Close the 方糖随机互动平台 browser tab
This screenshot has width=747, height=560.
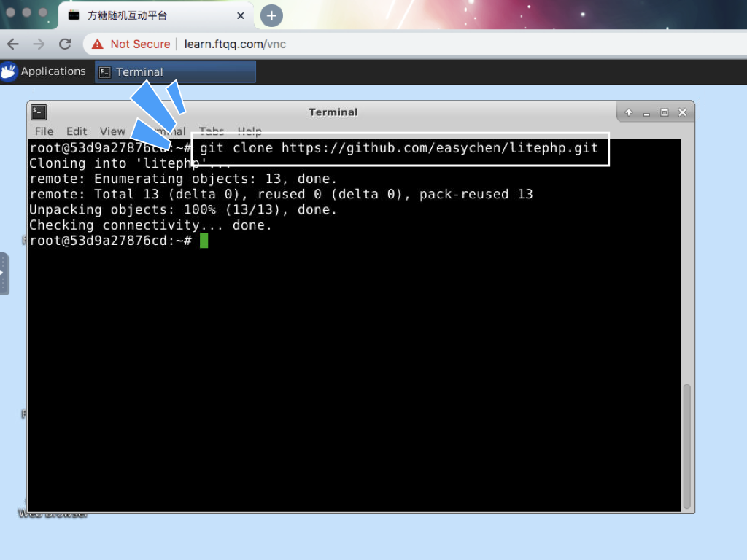point(241,16)
